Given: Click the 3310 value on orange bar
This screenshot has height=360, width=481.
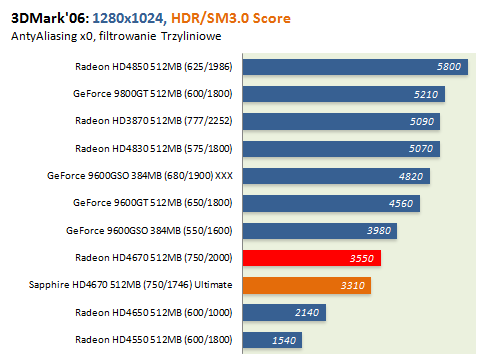Looking at the screenshot, I should click(353, 286).
